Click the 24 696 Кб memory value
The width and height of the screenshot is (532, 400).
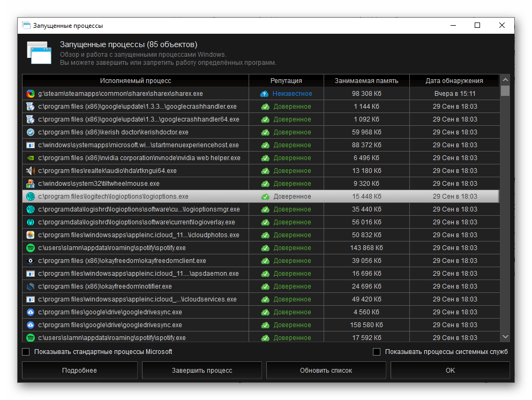pyautogui.click(x=366, y=286)
